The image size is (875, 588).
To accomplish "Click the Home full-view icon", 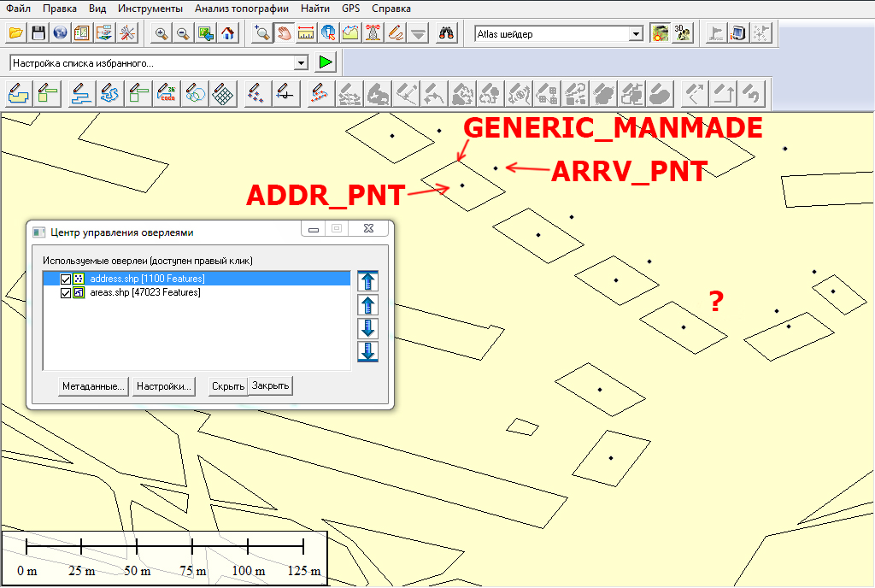I will point(228,33).
